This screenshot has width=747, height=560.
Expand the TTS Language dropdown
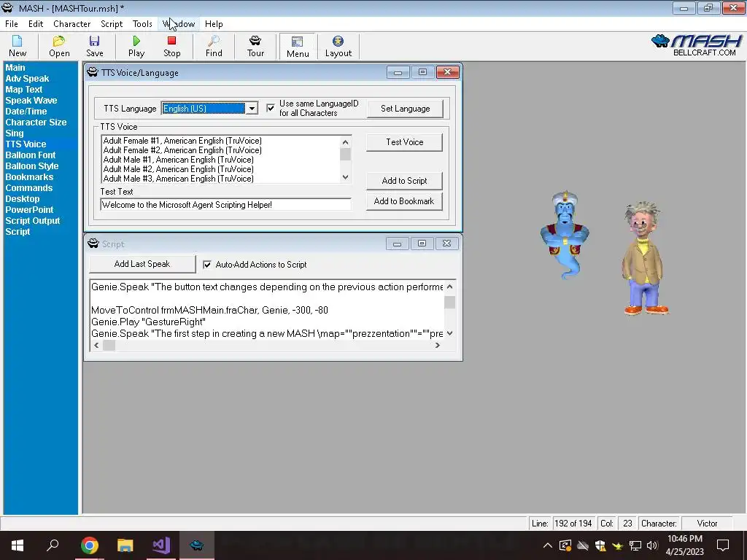click(252, 109)
